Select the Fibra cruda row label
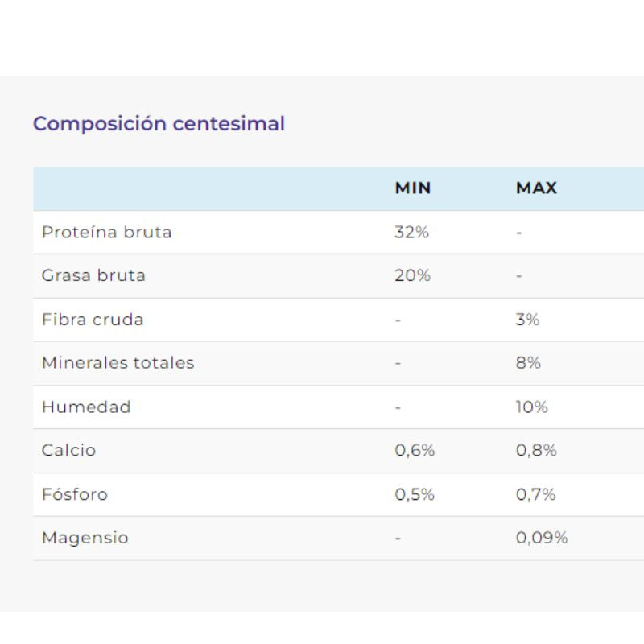The image size is (644, 644). click(x=93, y=320)
